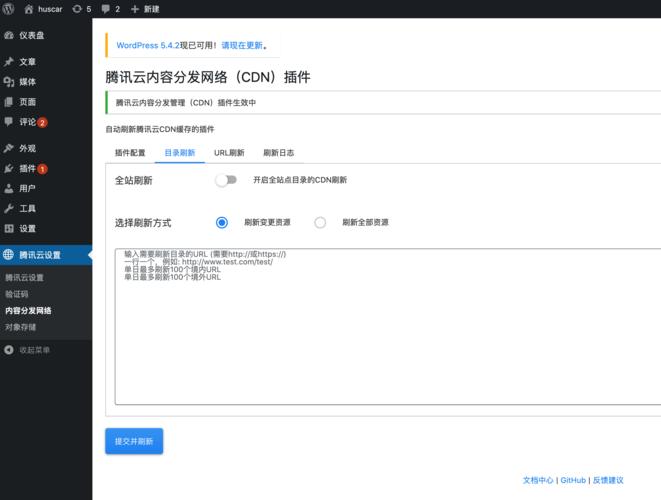This screenshot has width=661, height=500.
Task: Click the 选择刷新方式 label
Action: (143, 223)
